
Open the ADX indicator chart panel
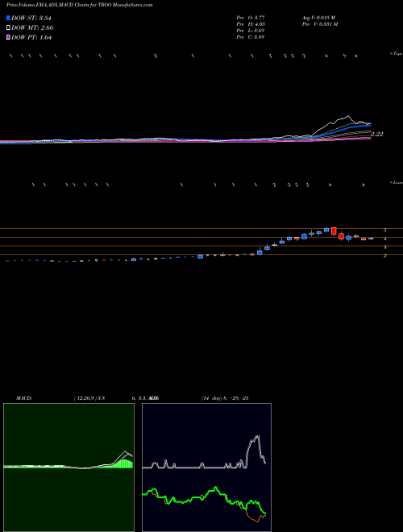pos(206,468)
